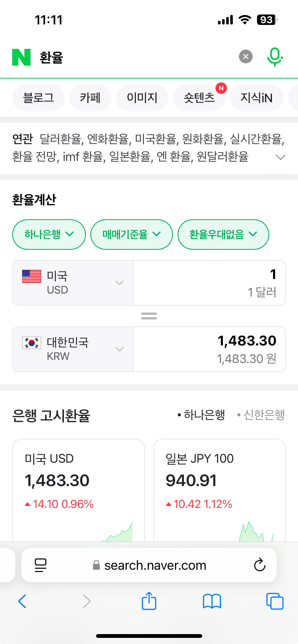Expand the 연관 related searches list
This screenshot has width=298, height=644.
tap(280, 157)
